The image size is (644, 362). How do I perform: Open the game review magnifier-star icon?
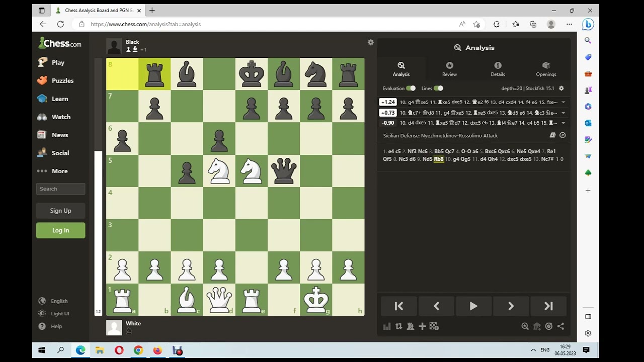525,326
